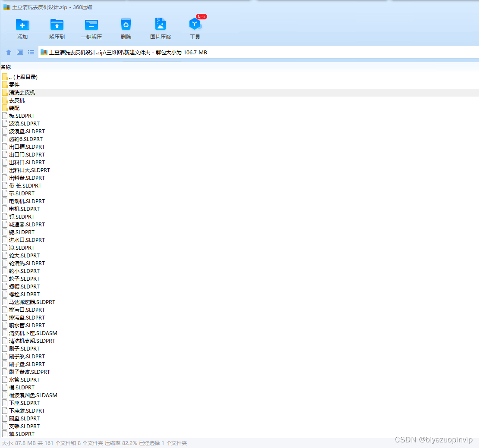
Task: Select file 刷子盘.SLDPRT
Action: (27, 364)
